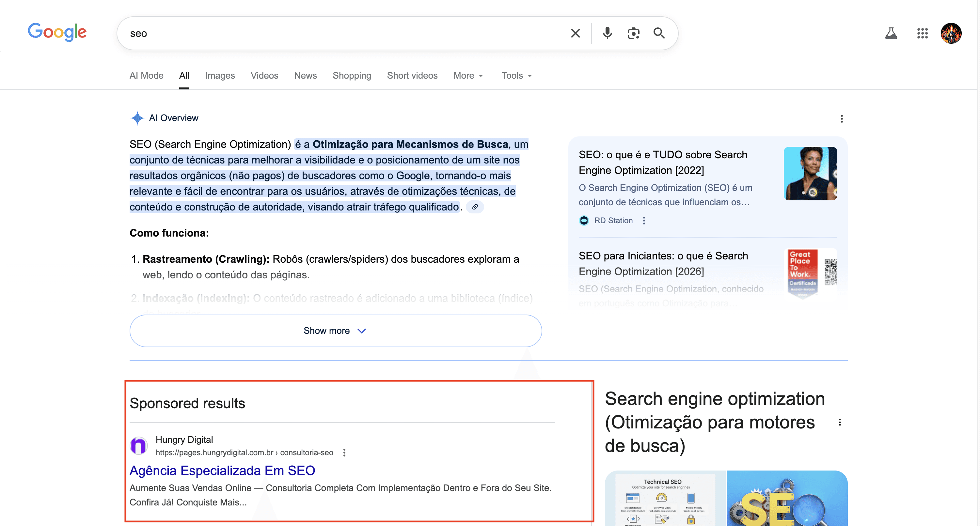Switch to the AI Mode tab
The height and width of the screenshot is (526, 980).
[x=146, y=76]
